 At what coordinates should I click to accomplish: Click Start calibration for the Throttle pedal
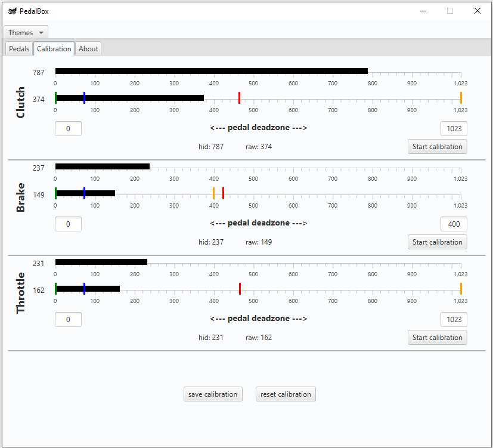click(x=437, y=337)
